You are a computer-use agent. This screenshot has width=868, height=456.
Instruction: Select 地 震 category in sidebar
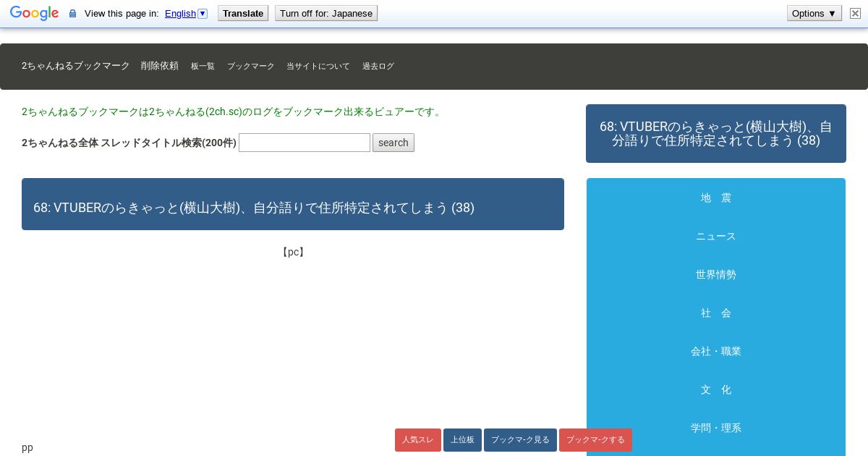click(x=716, y=198)
